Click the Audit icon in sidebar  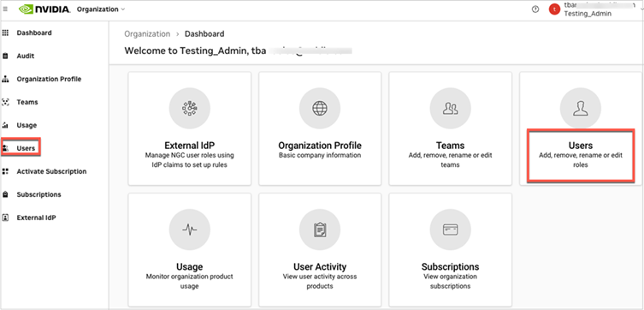[x=6, y=57]
